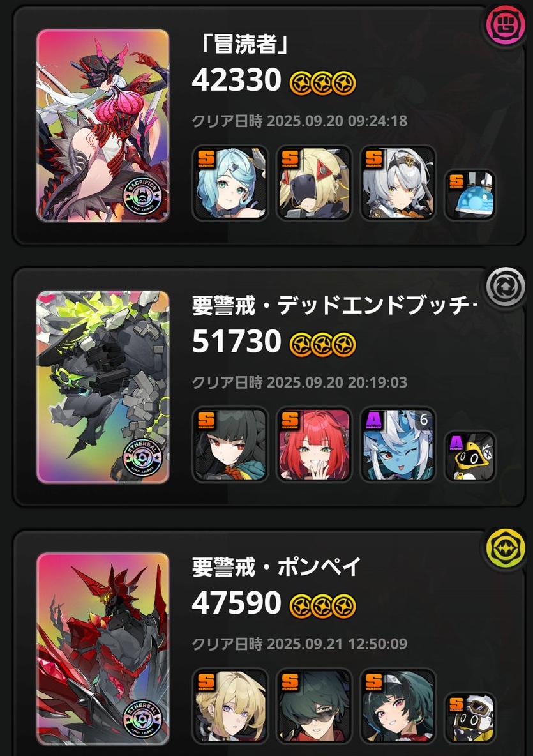The image size is (533, 756).
Task: Click the blue dome Bangboo icon
Action: (x=469, y=195)
